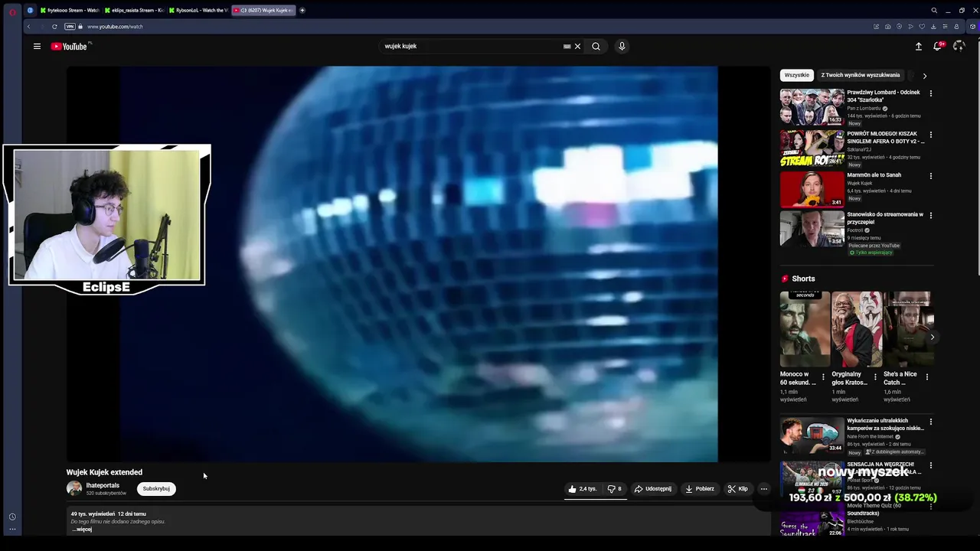Select Z Twoich wyników wyszukiwania chip
This screenshot has height=551, width=980.
[x=861, y=75]
